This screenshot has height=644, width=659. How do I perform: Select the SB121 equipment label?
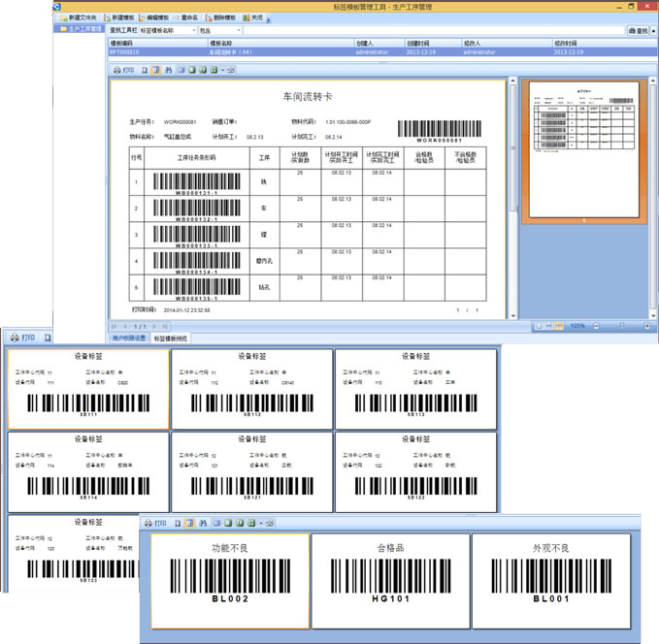click(252, 472)
